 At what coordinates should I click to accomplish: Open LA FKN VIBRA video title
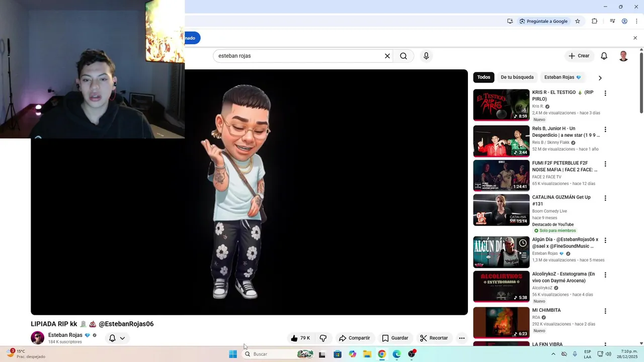pyautogui.click(x=547, y=344)
